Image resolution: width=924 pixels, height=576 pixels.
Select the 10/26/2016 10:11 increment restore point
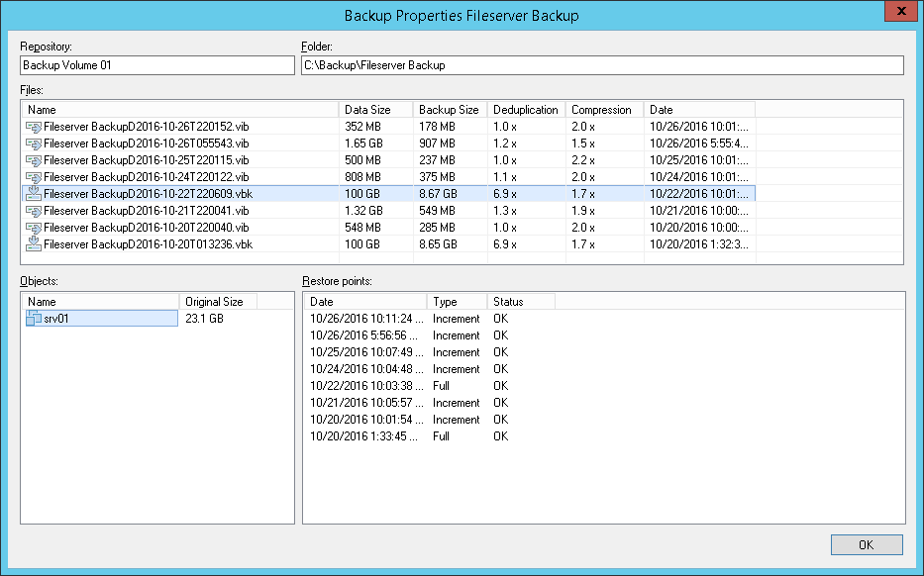(366, 319)
